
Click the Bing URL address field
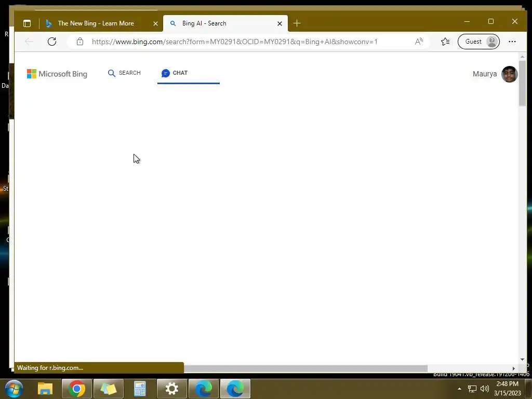pyautogui.click(x=234, y=42)
